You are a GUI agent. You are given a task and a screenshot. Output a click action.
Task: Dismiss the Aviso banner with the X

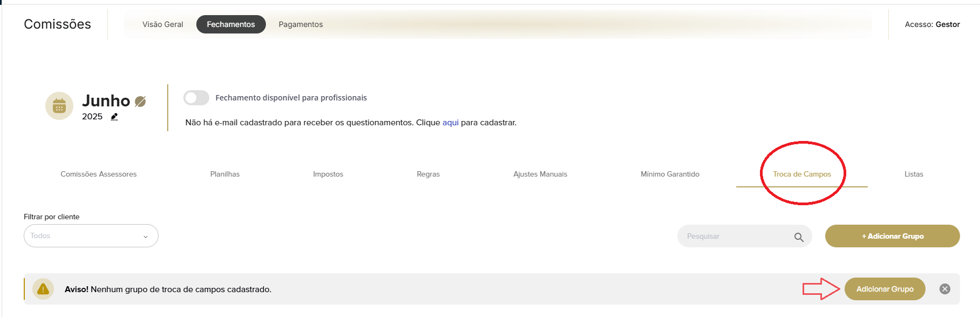click(x=945, y=289)
